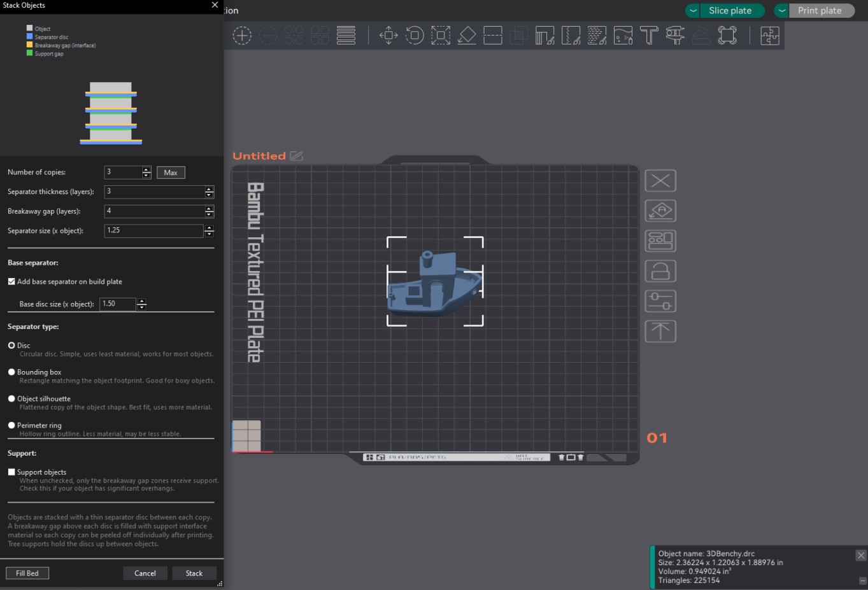Edit the Untitled plate name pencil icon
The width and height of the screenshot is (868, 590).
(297, 156)
